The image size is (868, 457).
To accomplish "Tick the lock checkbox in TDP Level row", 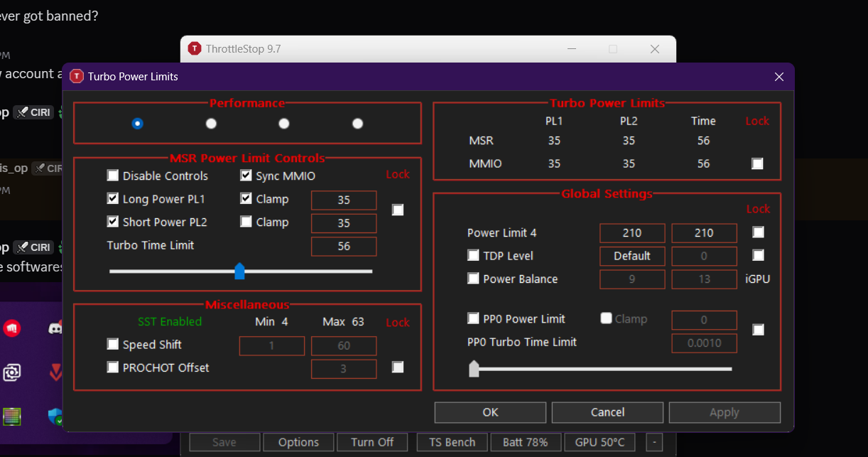I will [x=758, y=254].
